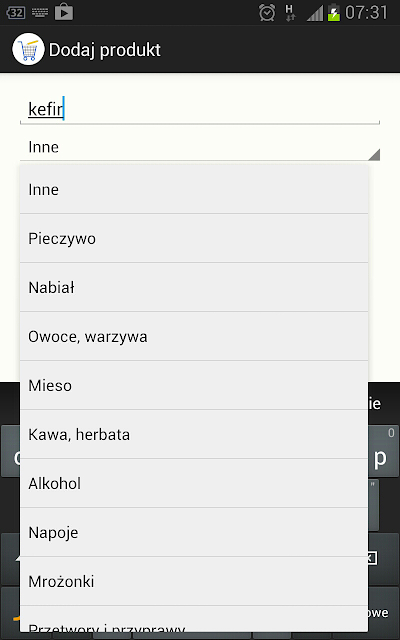Click the kefir product name field

click(x=200, y=109)
